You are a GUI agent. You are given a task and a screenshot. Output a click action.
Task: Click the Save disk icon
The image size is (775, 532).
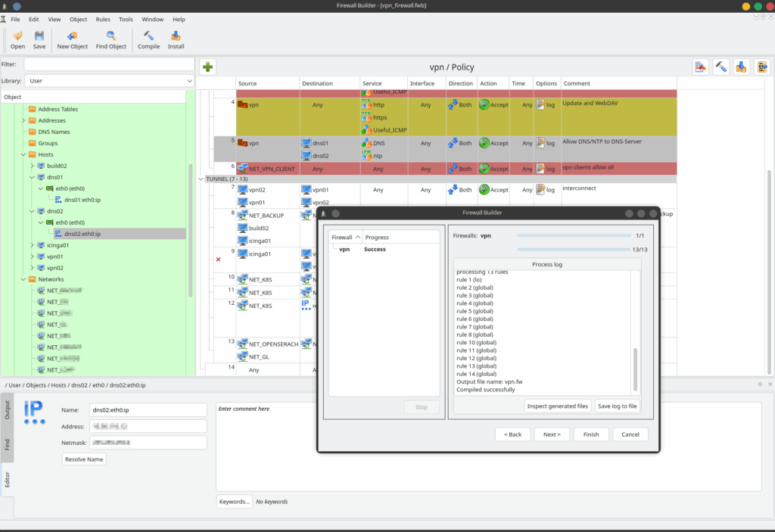[x=39, y=36]
